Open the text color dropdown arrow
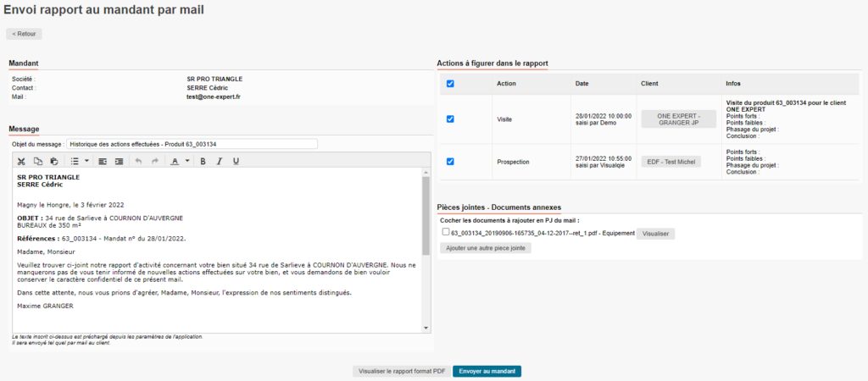Viewport: 868px width, 381px height. pyautogui.click(x=186, y=161)
